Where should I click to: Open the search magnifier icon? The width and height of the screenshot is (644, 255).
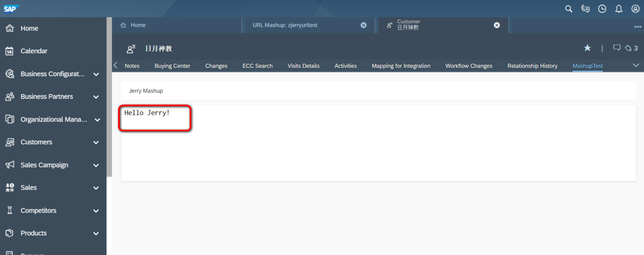(x=569, y=9)
